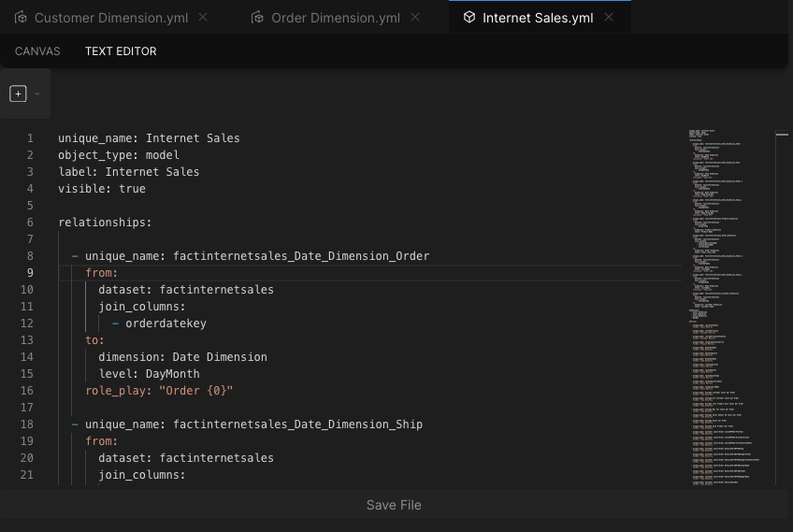793x532 pixels.
Task: Click 'join_columns:' on line 11
Action: (142, 307)
